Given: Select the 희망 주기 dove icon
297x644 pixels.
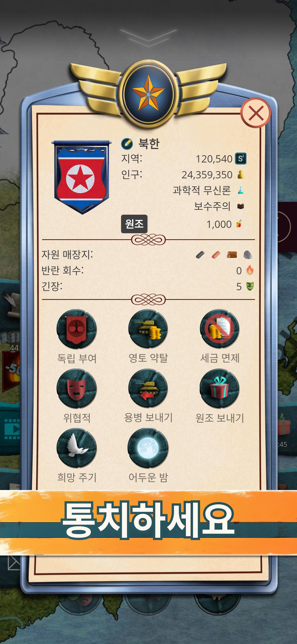Looking at the screenshot, I should (x=77, y=448).
